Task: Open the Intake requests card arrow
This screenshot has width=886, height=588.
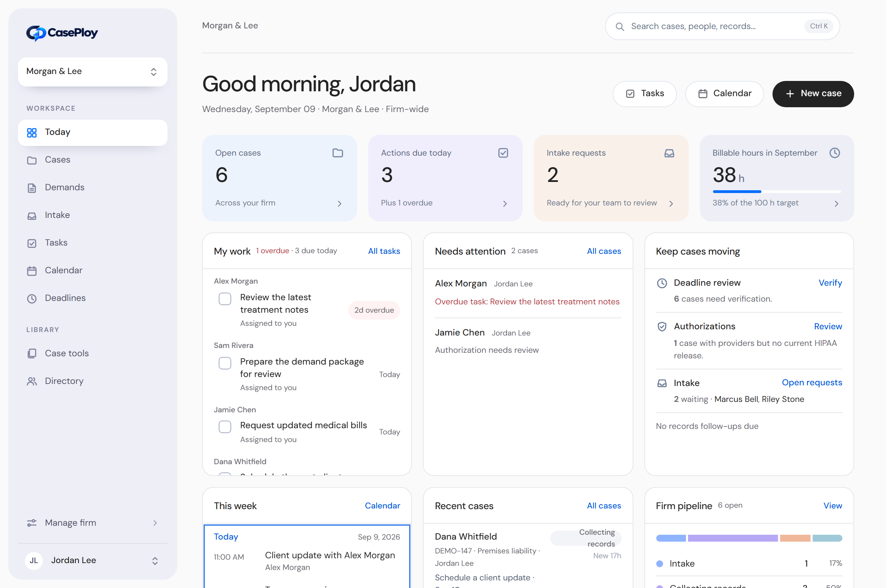Action: click(x=671, y=204)
